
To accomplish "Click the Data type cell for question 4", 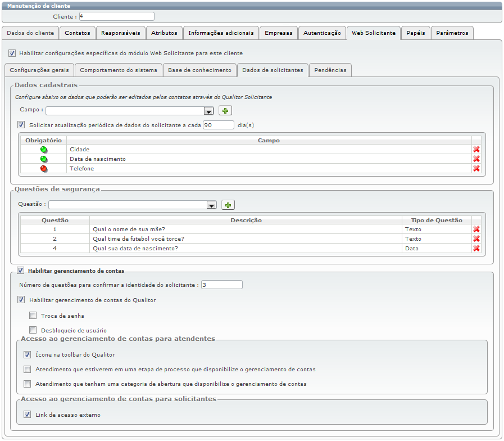I will tap(437, 248).
